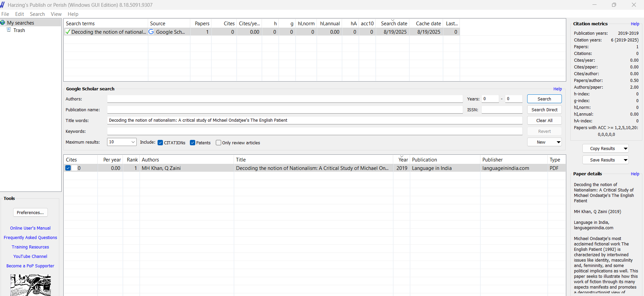Sort searches by Search date column
Image resolution: width=644 pixels, height=296 pixels.
[393, 23]
